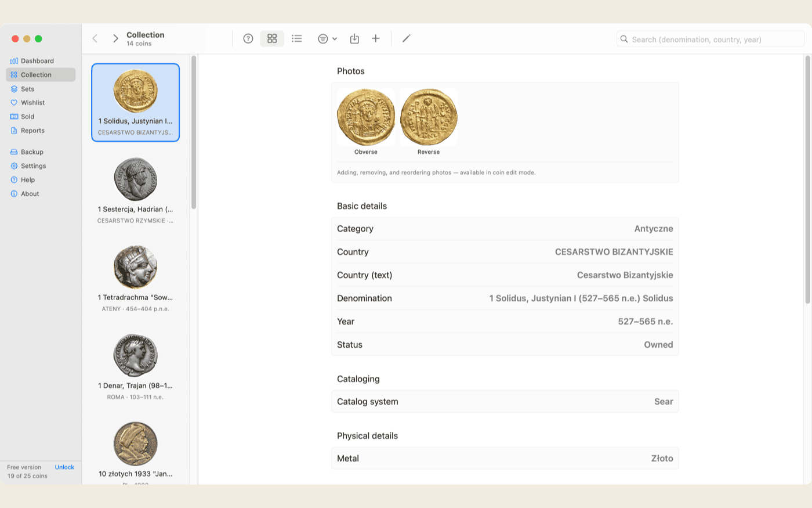Add a new coin with plus icon
The height and width of the screenshot is (508, 812).
coord(376,38)
